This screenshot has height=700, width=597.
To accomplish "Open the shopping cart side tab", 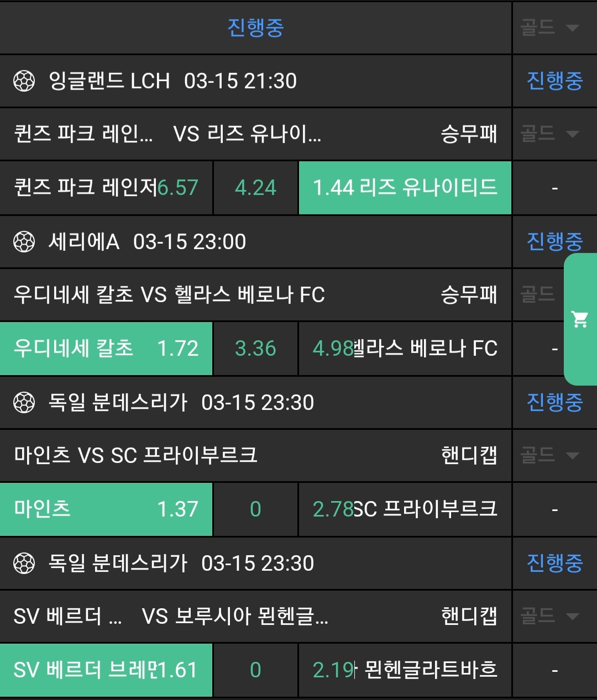I will point(580,319).
